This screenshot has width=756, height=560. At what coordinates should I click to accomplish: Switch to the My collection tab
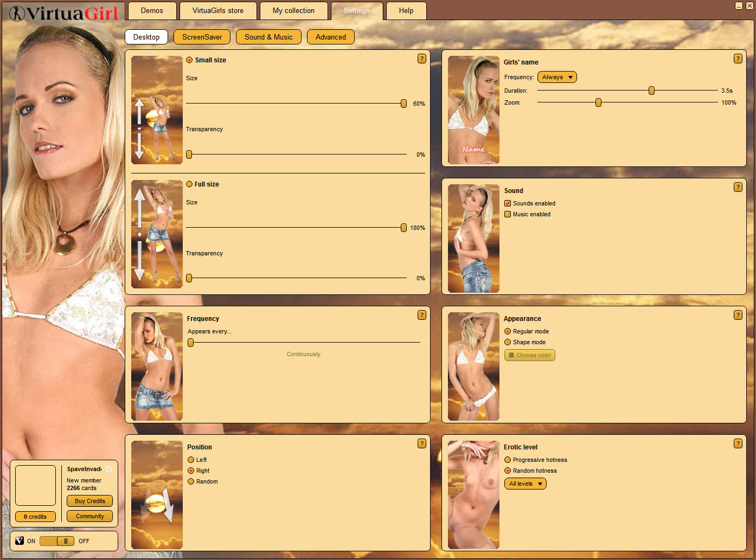pos(293,11)
